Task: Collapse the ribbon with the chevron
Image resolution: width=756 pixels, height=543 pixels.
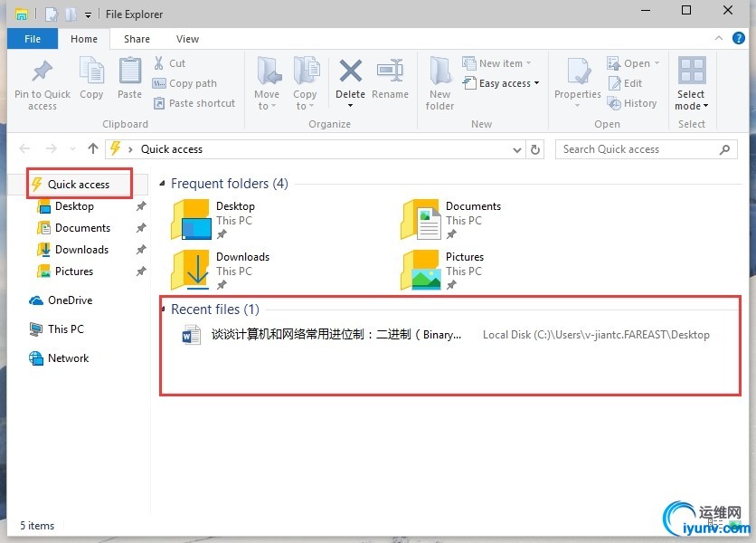Action: (718, 38)
